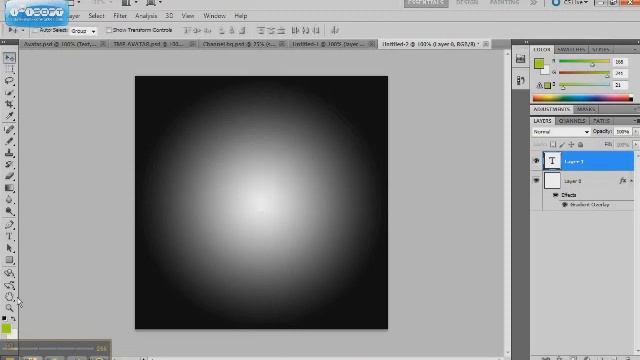The height and width of the screenshot is (360, 640).
Task: Select the 3D Camera Rotate tool
Action: click(9, 285)
